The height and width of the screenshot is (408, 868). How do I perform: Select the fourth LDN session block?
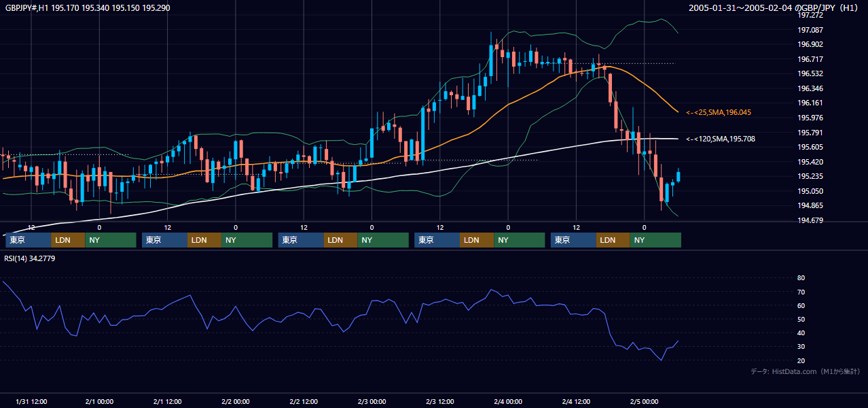point(477,240)
